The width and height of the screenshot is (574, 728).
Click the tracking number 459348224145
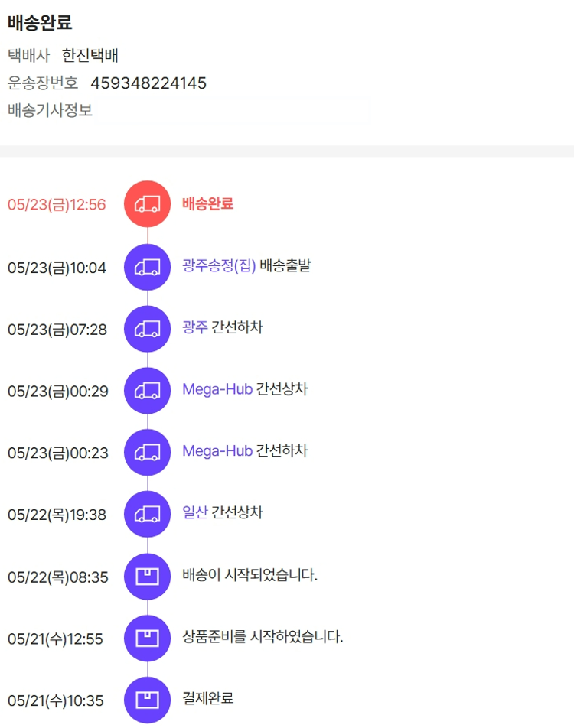tap(148, 83)
